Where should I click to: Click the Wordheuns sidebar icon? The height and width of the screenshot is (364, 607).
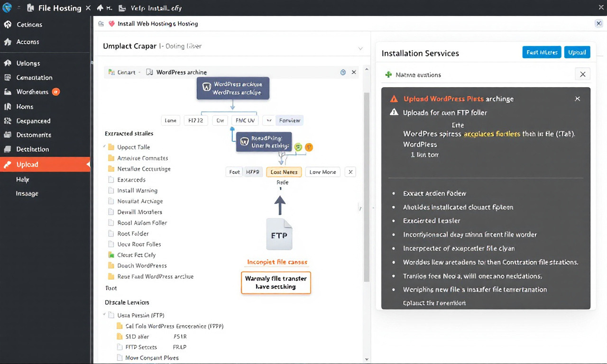[8, 92]
